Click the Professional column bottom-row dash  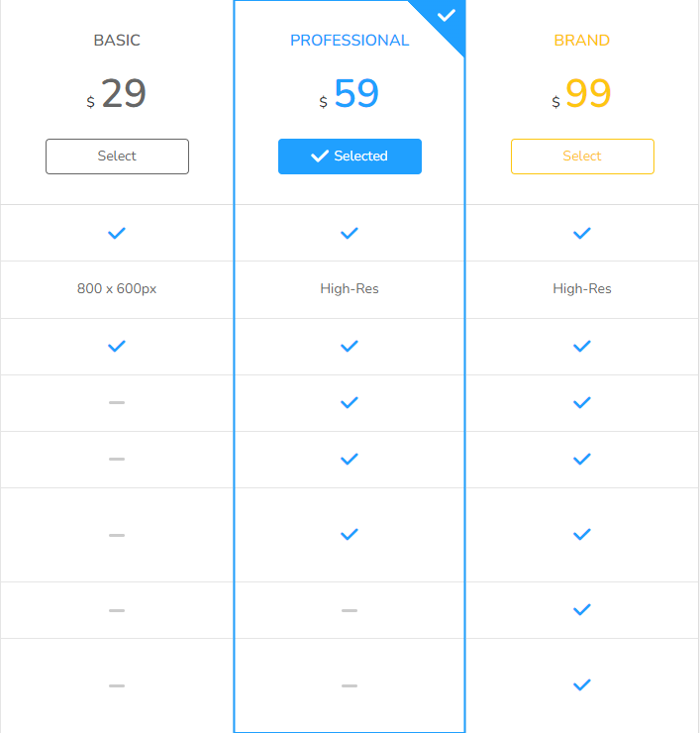350,685
